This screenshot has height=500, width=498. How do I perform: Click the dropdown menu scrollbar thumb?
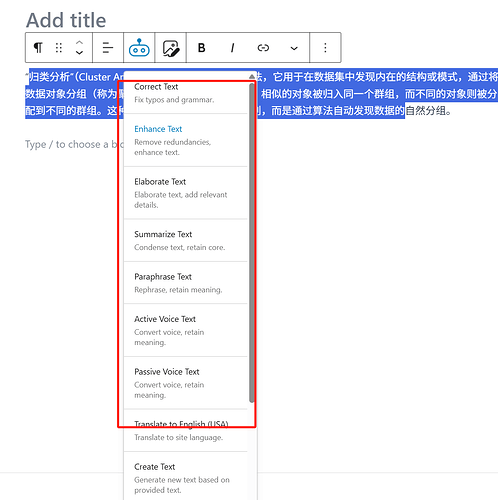(252, 243)
